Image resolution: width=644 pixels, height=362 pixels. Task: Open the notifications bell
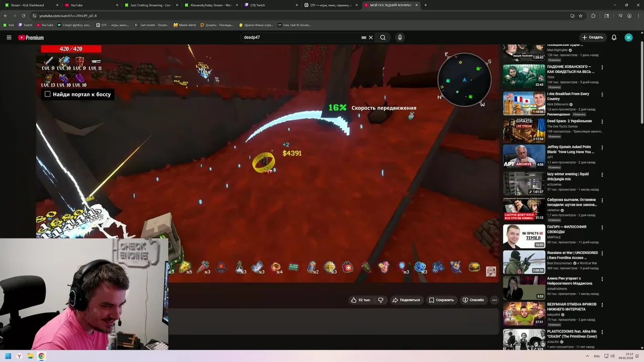tap(614, 37)
